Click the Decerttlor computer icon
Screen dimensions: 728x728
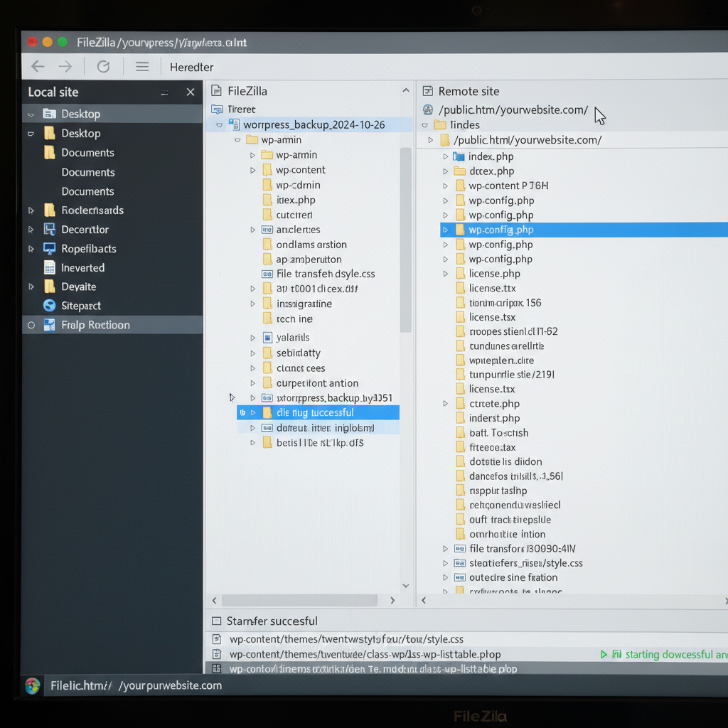pyautogui.click(x=49, y=230)
